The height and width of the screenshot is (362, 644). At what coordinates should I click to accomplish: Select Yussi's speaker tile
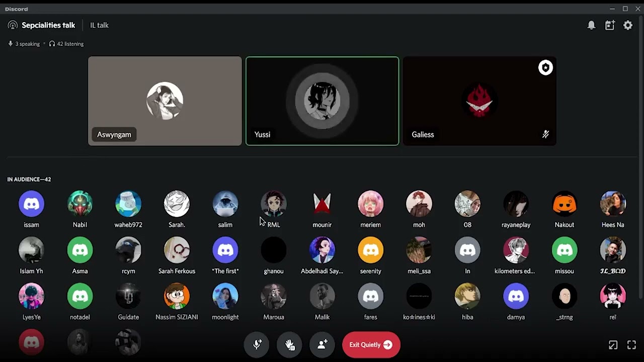323,101
